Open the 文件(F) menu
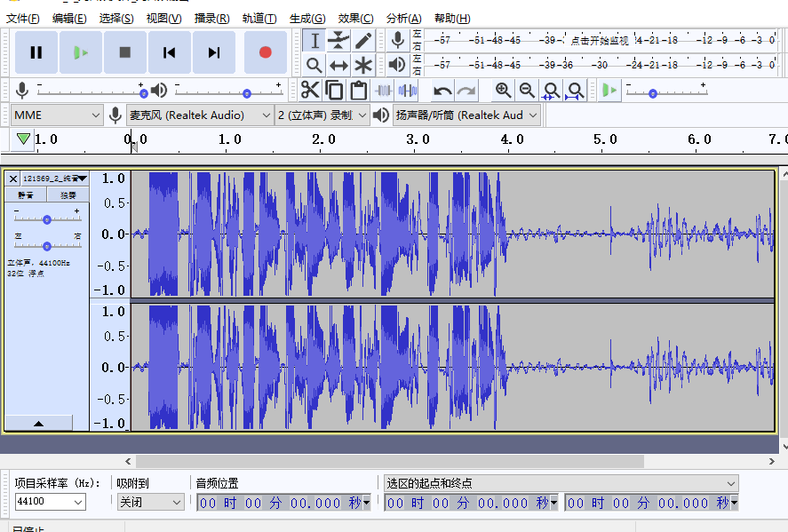The height and width of the screenshot is (532, 788). point(22,19)
